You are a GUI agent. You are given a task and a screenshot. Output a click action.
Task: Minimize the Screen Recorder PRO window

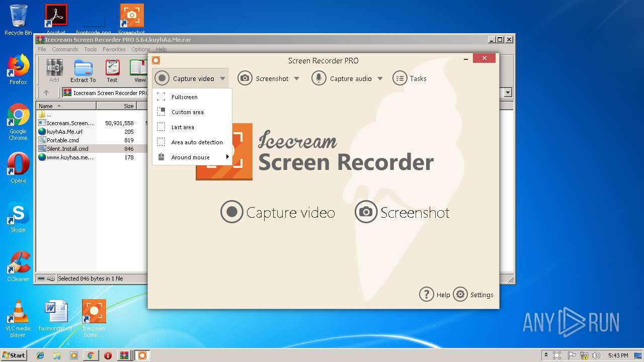point(465,58)
